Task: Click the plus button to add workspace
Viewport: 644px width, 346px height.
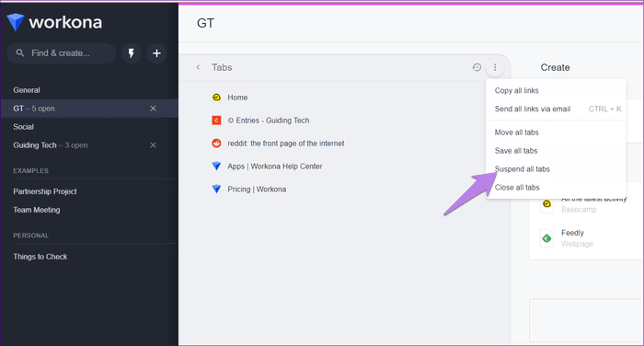Action: (156, 53)
